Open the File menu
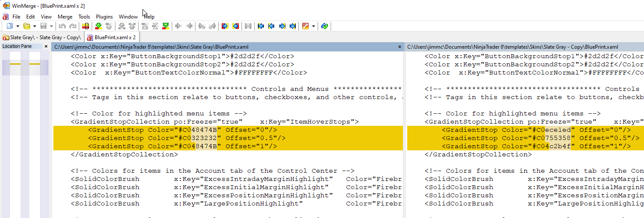644x218 pixels. (16, 17)
